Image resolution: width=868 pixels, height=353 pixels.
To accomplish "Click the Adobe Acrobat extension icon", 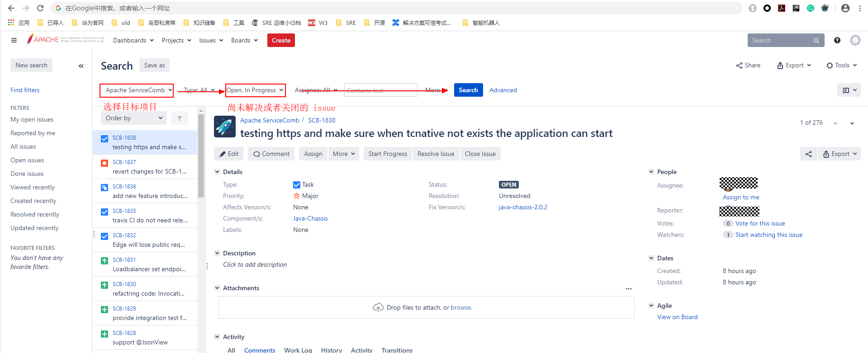I will (782, 8).
